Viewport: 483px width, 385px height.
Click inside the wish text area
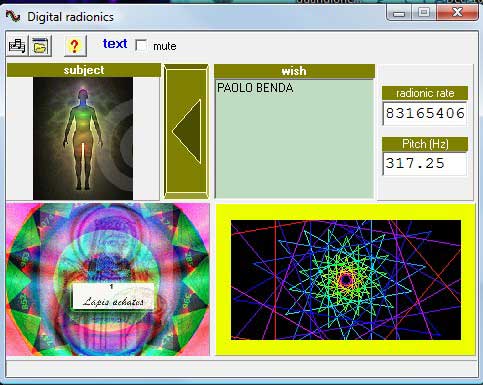pos(294,139)
